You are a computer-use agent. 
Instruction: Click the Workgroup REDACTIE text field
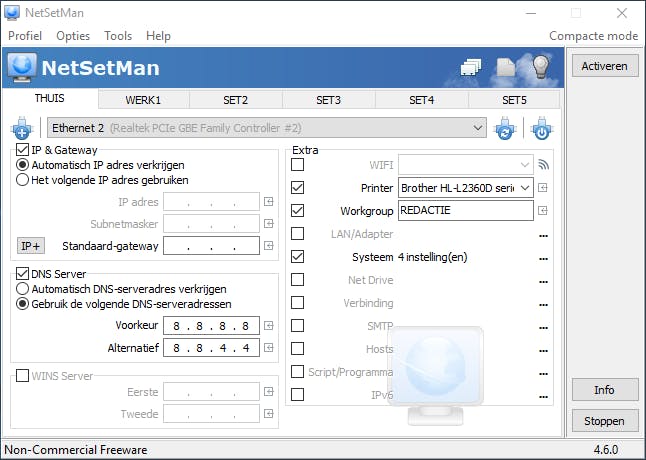[x=466, y=210]
